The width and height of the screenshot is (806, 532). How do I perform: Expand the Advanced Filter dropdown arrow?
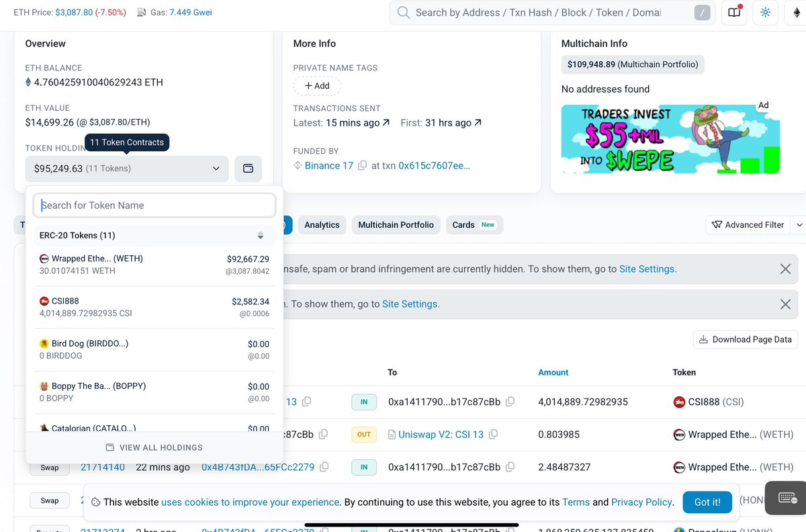(798, 225)
